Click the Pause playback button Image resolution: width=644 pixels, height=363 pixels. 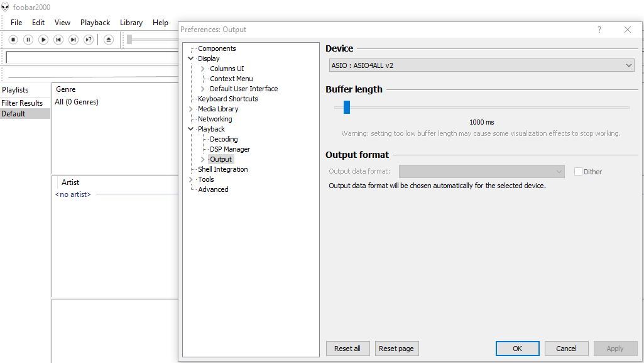pos(28,40)
